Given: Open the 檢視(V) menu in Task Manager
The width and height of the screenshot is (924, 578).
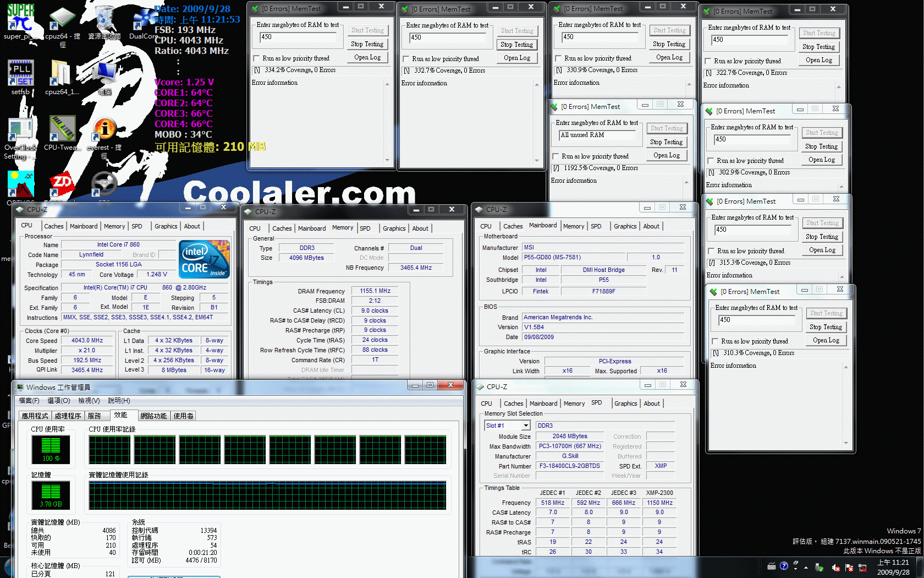Looking at the screenshot, I should point(89,401).
